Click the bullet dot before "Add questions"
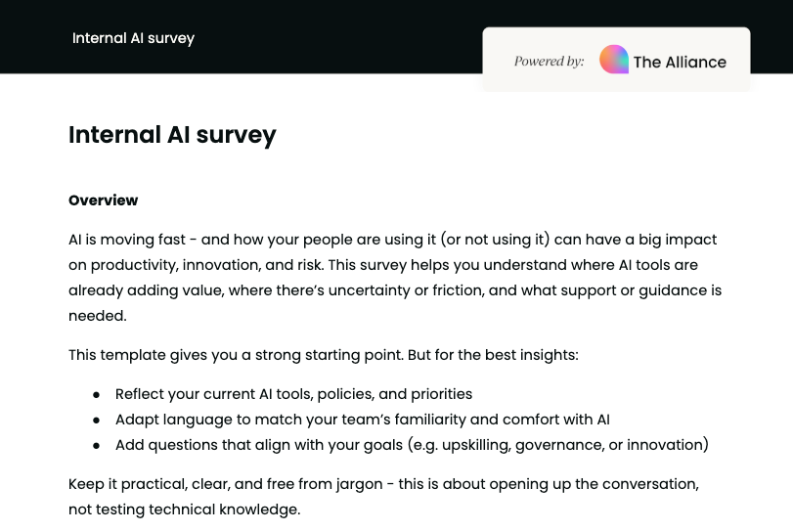The image size is (793, 532). pyautogui.click(x=97, y=445)
